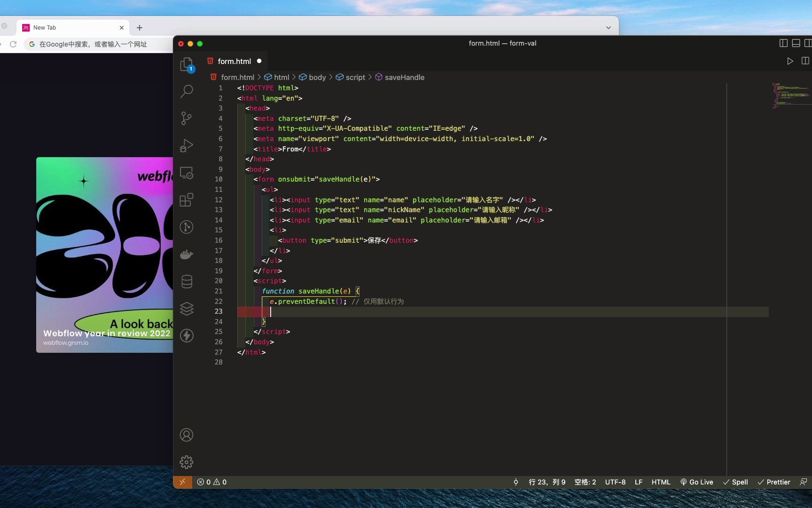The width and height of the screenshot is (812, 508).
Task: Click line number 21 in the gutter
Action: point(219,291)
